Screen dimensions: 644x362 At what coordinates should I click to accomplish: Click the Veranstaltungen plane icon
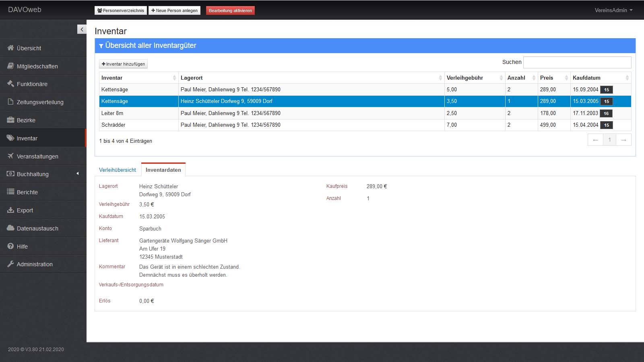pos(10,156)
